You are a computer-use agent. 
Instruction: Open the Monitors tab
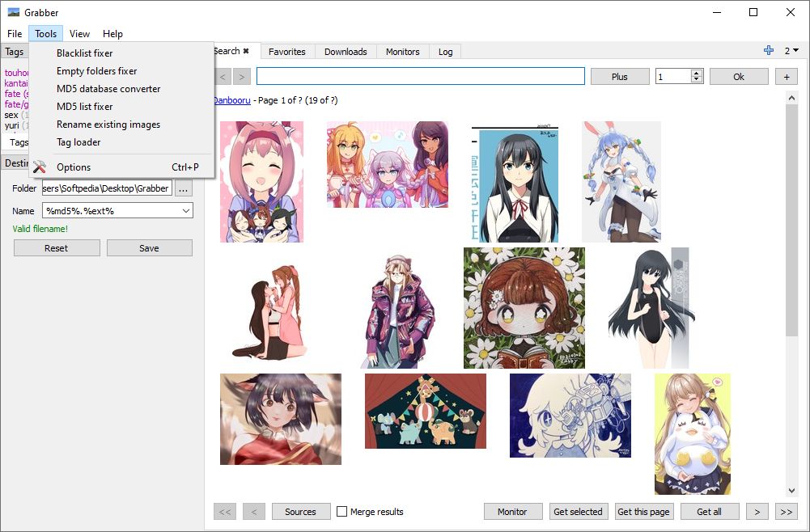pos(402,52)
